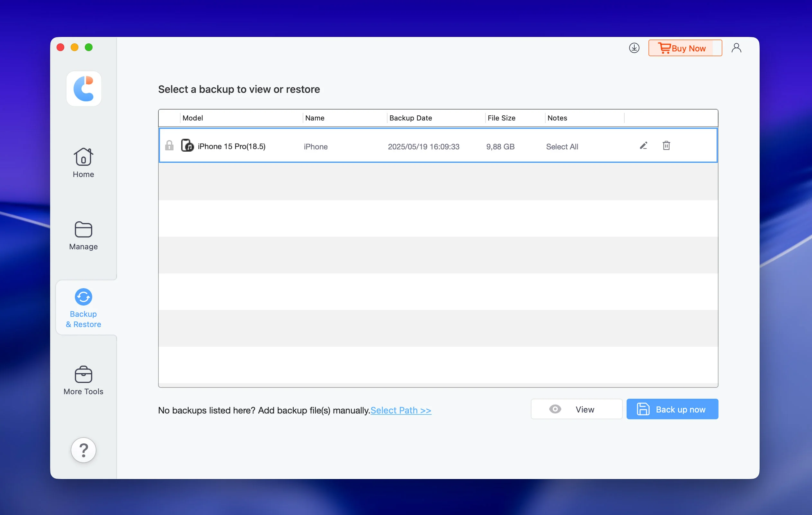Follow the Select Path link
The width and height of the screenshot is (812, 515).
pyautogui.click(x=401, y=410)
